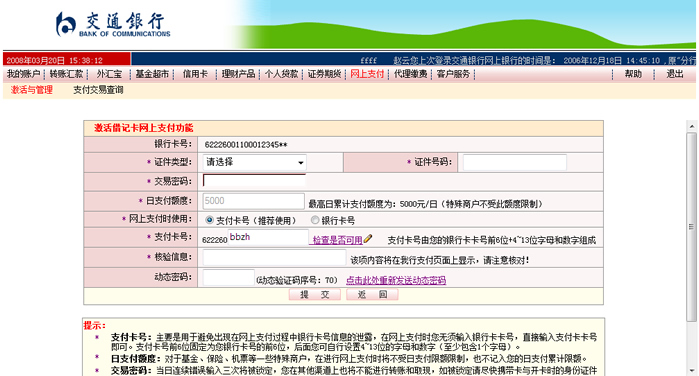Click the 点击此处重新发送动态密码 link
The image size is (699, 376).
click(396, 280)
